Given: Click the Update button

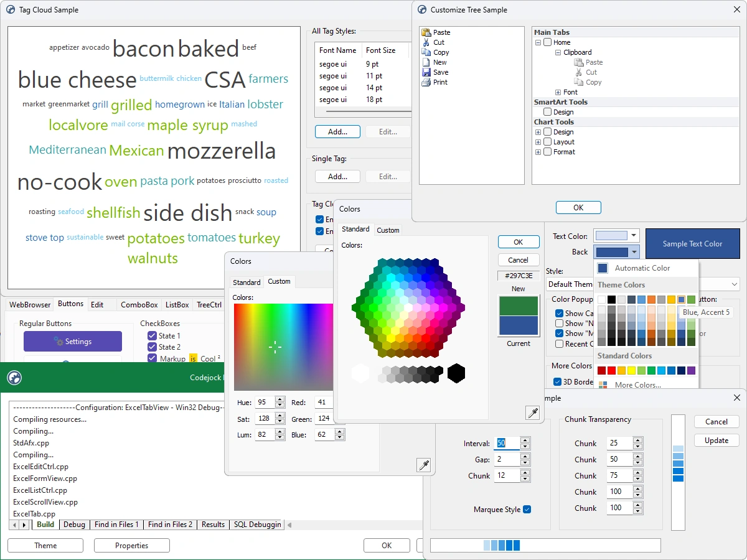Looking at the screenshot, I should click(x=716, y=441).
